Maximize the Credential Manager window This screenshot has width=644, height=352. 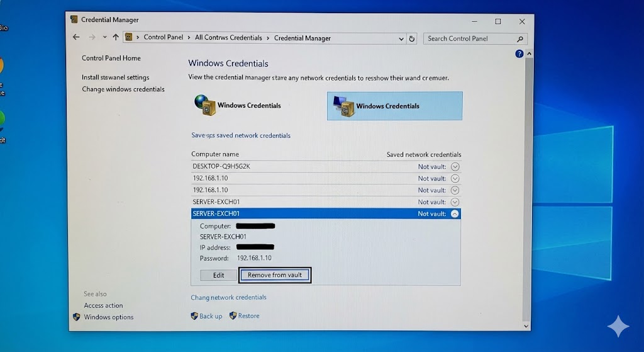pyautogui.click(x=498, y=21)
